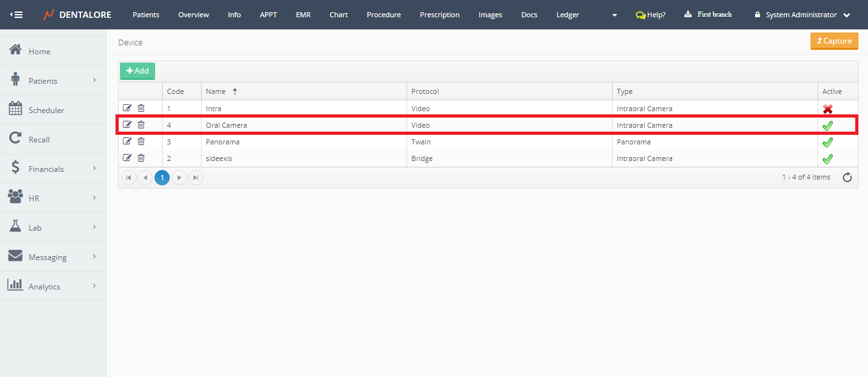The width and height of the screenshot is (868, 377).
Task: Collapse the sidebar with hamburger menu icon
Action: pos(16,15)
